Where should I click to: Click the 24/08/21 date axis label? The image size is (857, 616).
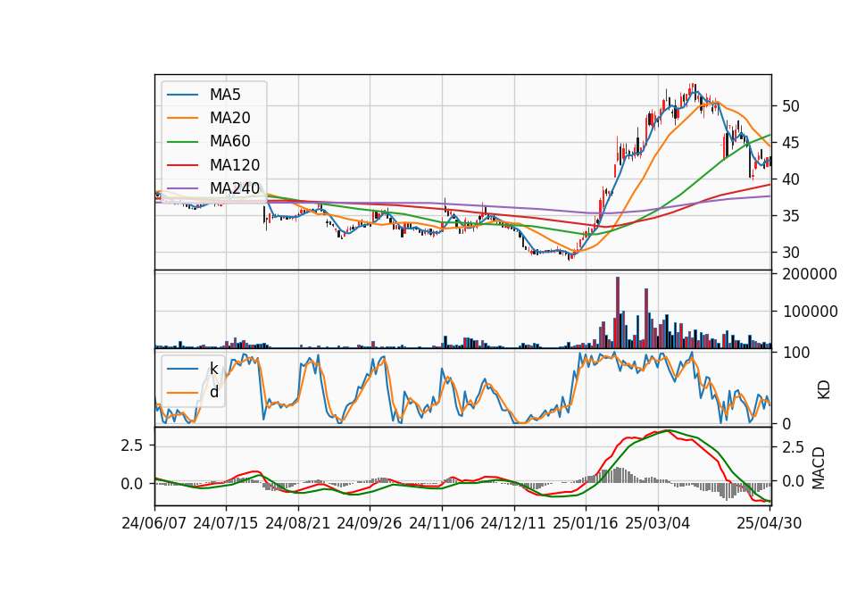[x=298, y=524]
